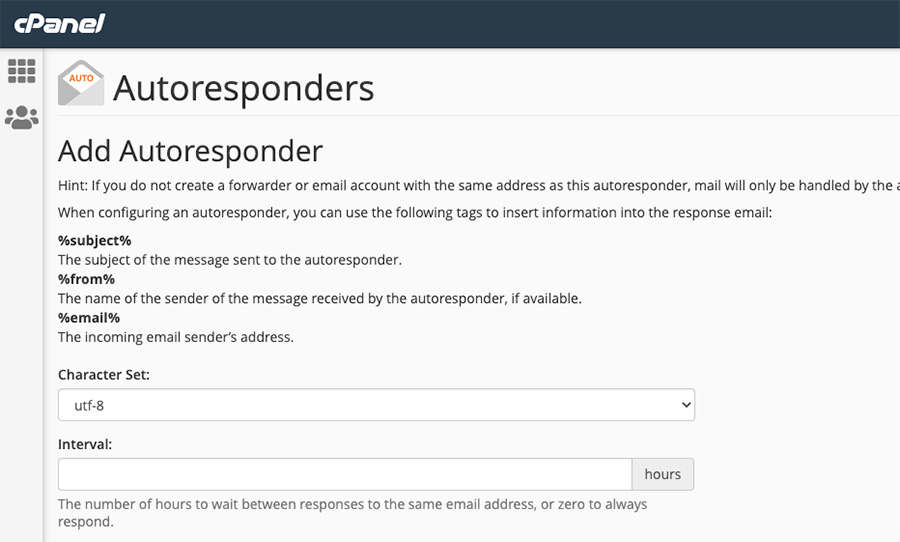This screenshot has width=900, height=542.
Task: Click the Autoresponders envelope icon
Action: (x=80, y=84)
